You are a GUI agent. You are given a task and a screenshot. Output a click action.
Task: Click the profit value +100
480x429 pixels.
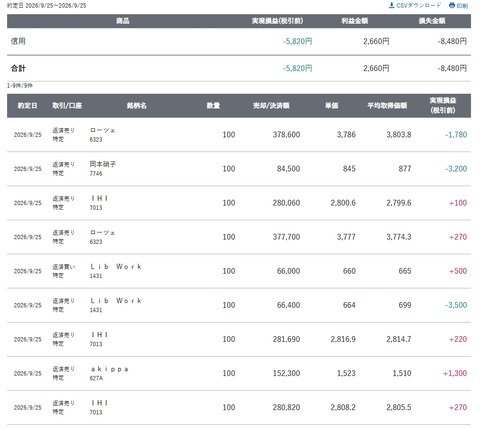458,203
